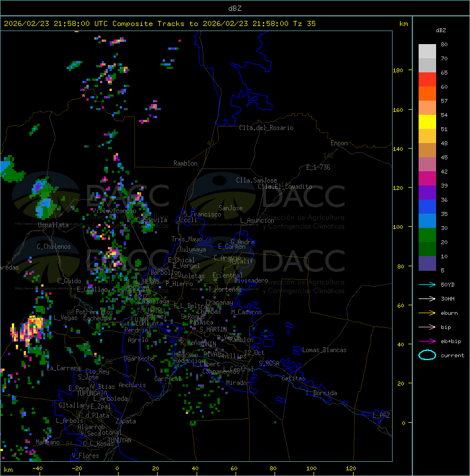Viewport: 470px width, 476px height.
Task: Click the 'C_Guido' map label
Action: pyautogui.click(x=69, y=281)
